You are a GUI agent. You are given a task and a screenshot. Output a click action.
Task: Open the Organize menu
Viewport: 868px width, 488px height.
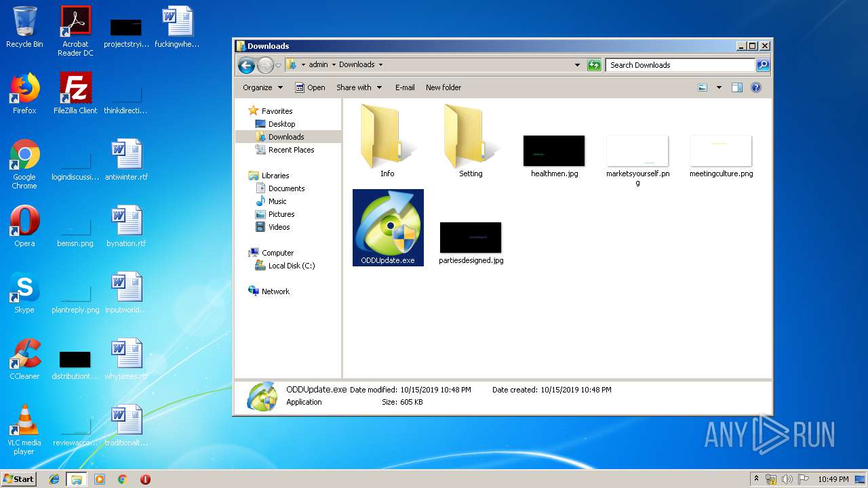(262, 87)
